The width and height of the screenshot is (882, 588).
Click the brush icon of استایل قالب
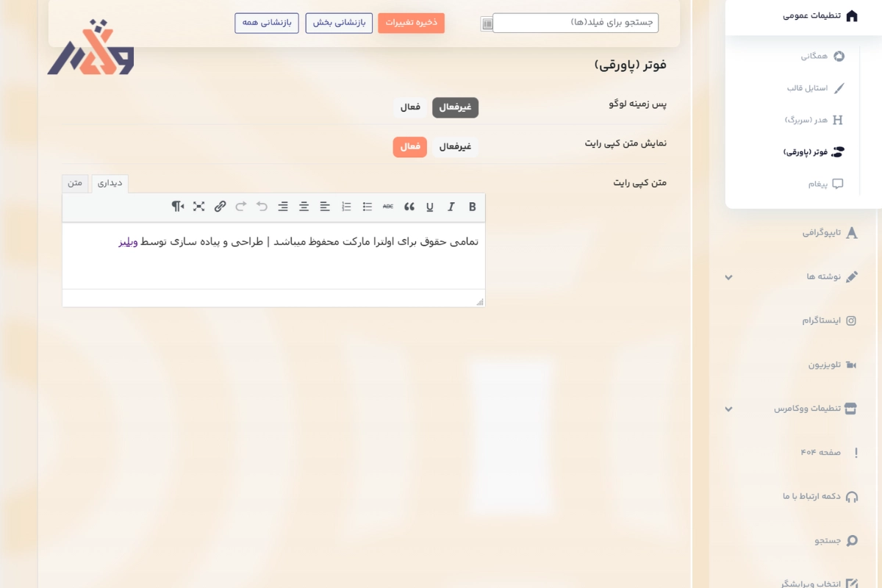[x=839, y=88]
